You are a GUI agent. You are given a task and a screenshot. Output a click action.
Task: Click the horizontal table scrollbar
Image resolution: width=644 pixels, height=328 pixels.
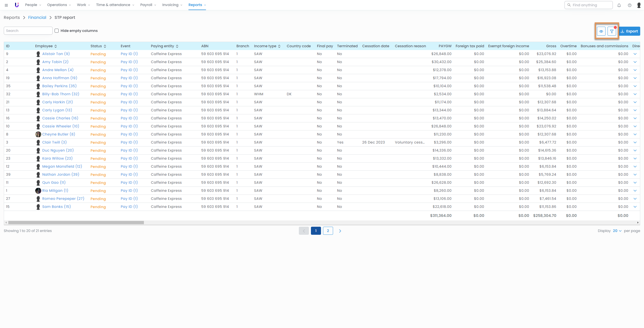click(75, 222)
